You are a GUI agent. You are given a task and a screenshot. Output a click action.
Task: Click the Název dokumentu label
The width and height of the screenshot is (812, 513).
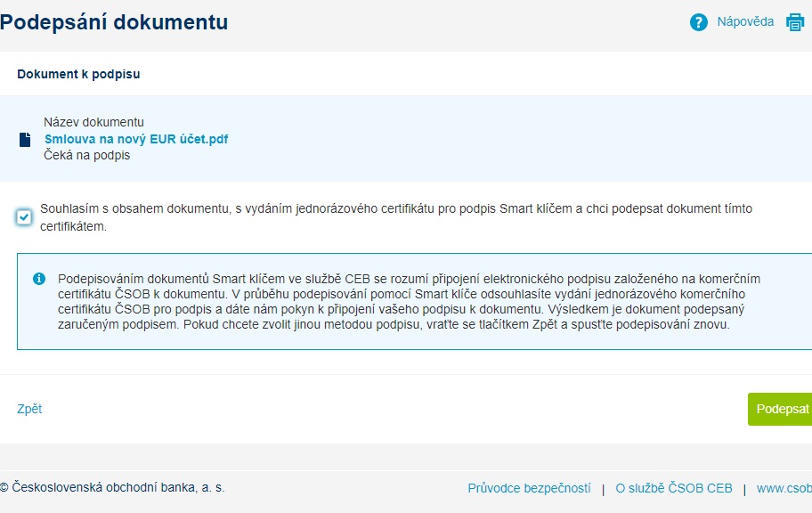pyautogui.click(x=93, y=122)
